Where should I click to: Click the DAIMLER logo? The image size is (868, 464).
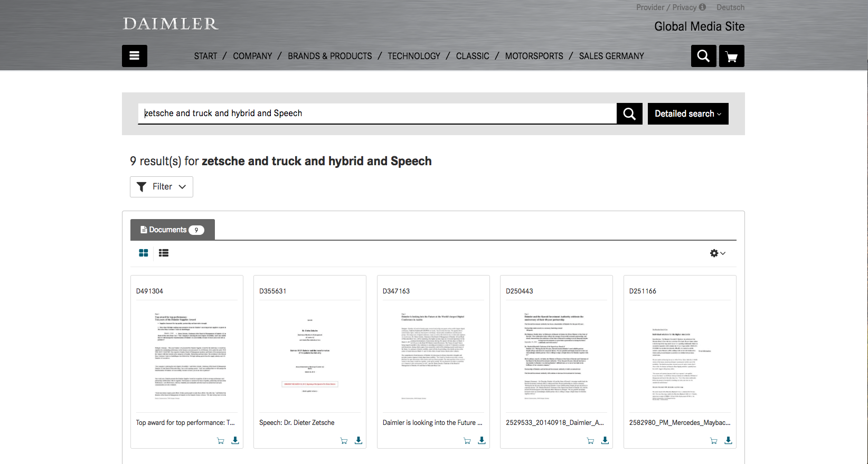(x=171, y=24)
